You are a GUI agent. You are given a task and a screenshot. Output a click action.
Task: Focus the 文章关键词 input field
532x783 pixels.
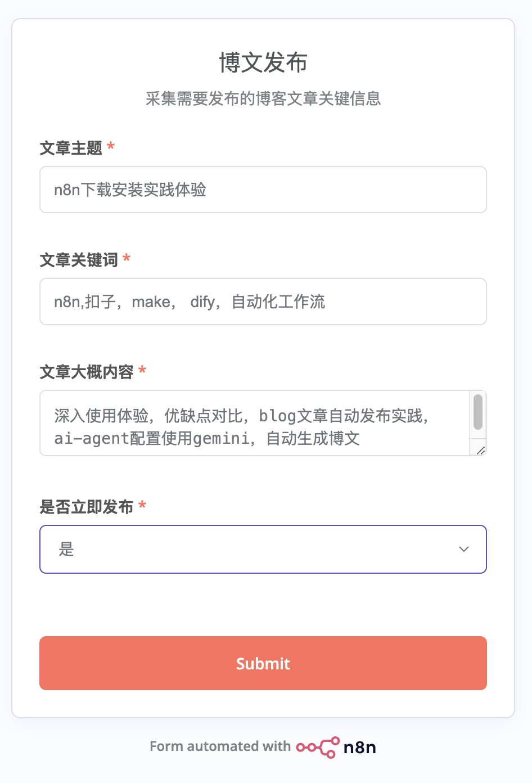tap(263, 301)
